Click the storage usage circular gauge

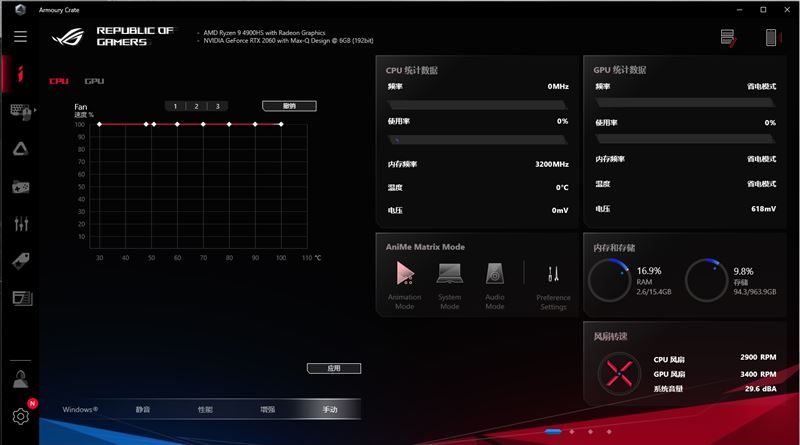706,280
